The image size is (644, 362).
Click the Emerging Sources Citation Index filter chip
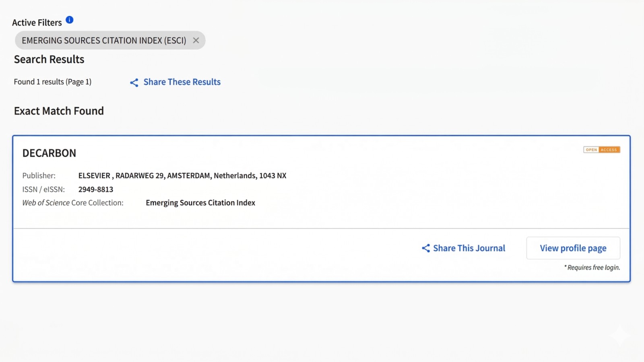tap(104, 41)
